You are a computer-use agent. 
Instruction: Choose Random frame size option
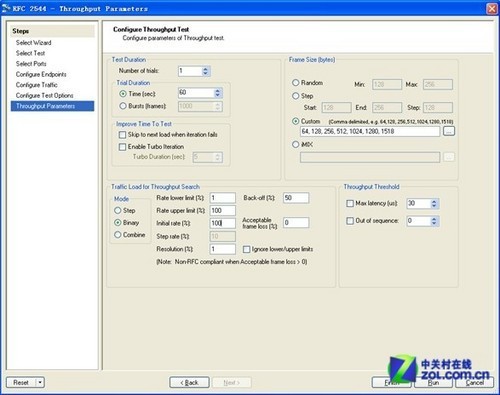295,83
